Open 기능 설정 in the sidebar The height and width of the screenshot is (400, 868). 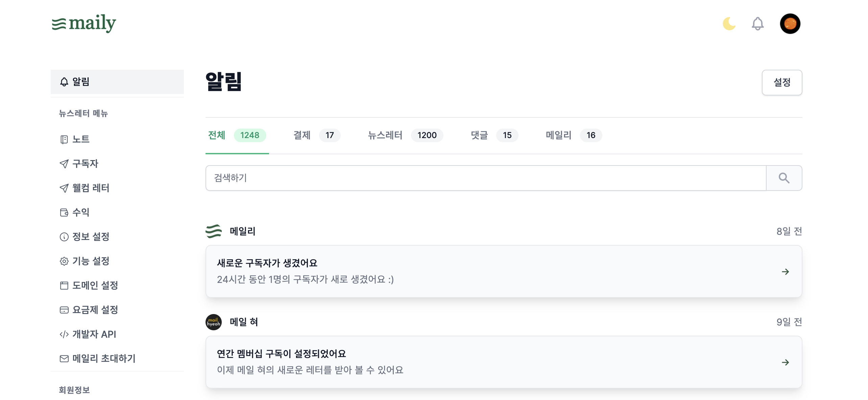[x=91, y=261]
